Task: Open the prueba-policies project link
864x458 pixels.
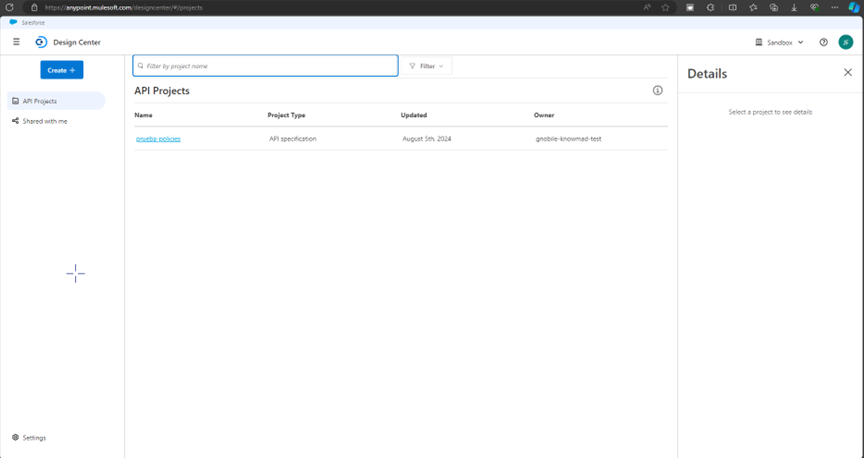Action: click(x=158, y=139)
